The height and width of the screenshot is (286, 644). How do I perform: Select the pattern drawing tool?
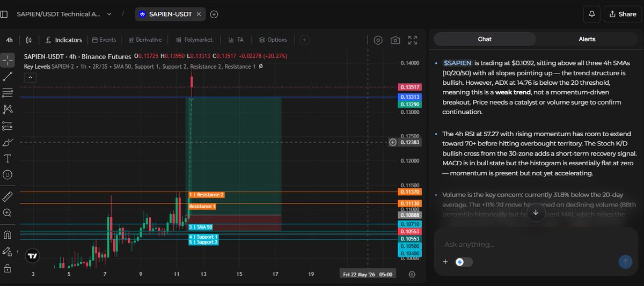click(x=8, y=109)
